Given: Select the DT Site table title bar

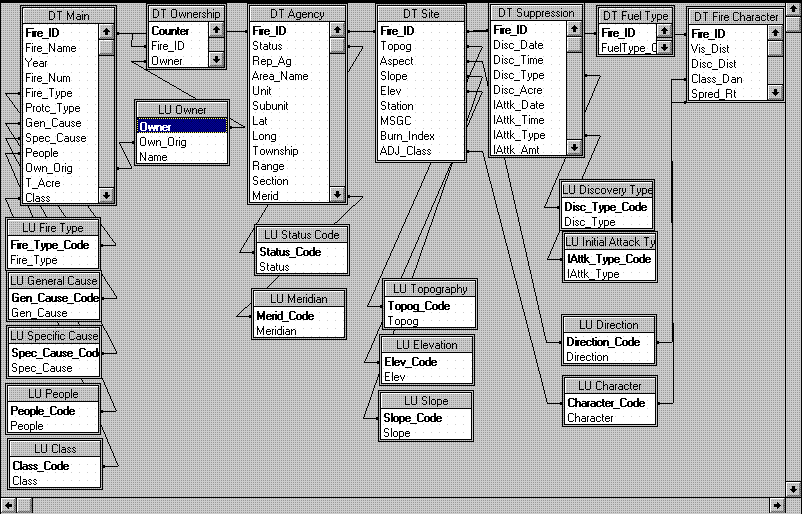Looking at the screenshot, I should point(421,14).
